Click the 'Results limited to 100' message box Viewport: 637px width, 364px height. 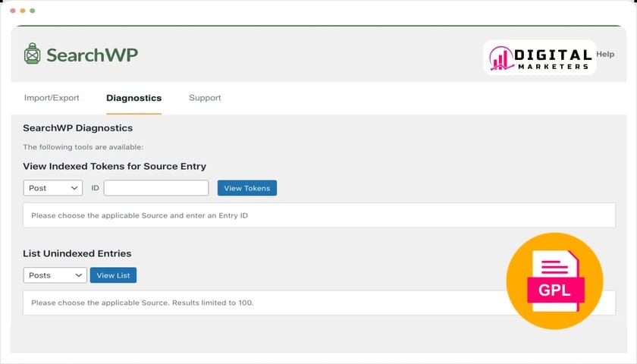click(265, 303)
